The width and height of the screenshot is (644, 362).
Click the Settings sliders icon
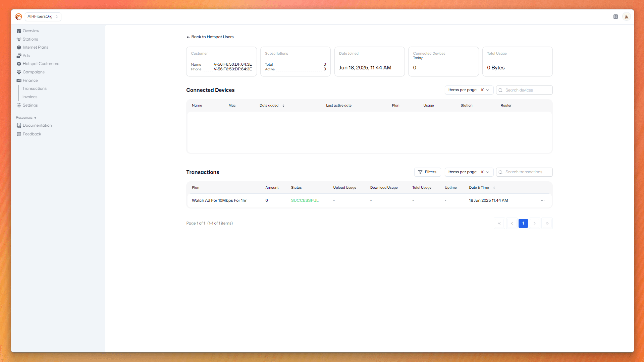19,105
